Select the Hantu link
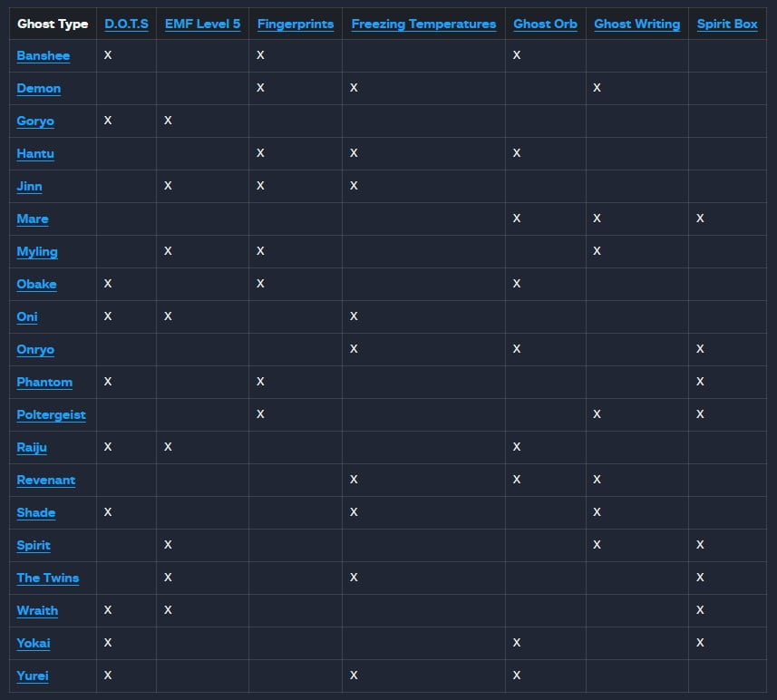The height and width of the screenshot is (700, 777). [x=35, y=154]
